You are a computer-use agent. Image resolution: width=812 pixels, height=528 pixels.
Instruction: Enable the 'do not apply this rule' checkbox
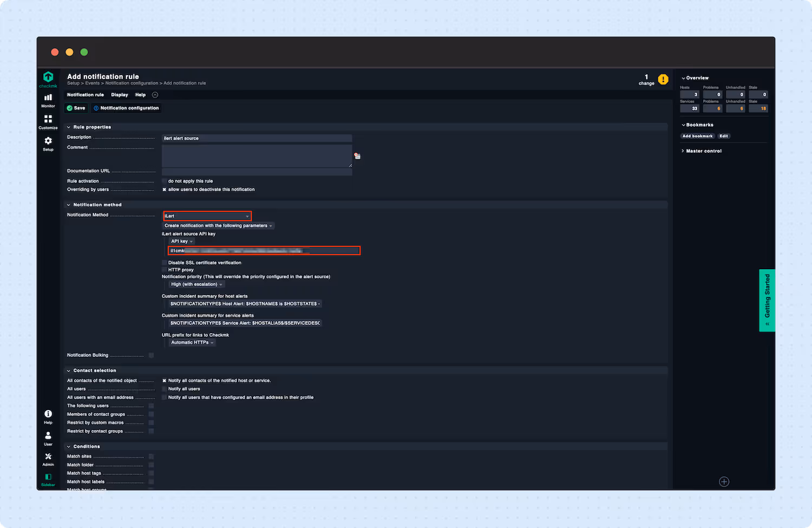[x=164, y=180]
